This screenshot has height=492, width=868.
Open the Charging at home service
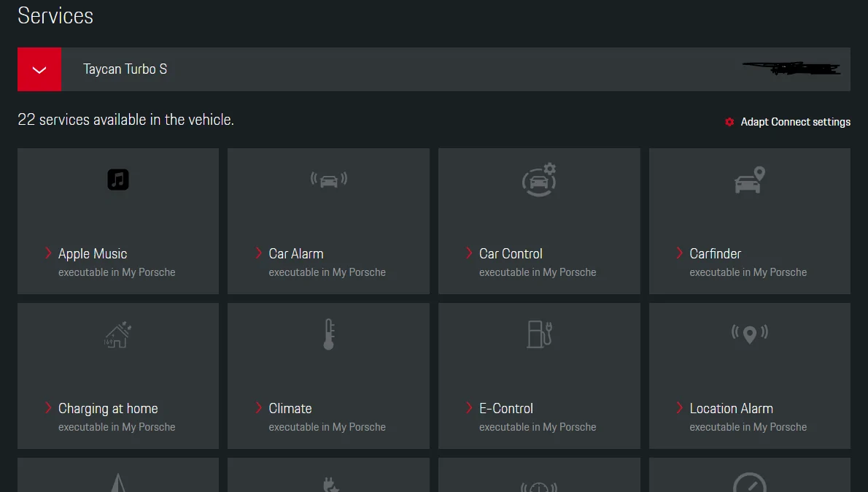[108, 409]
